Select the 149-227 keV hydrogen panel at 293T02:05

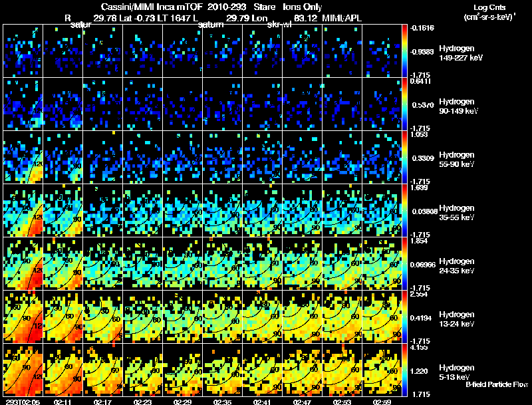click(23, 51)
